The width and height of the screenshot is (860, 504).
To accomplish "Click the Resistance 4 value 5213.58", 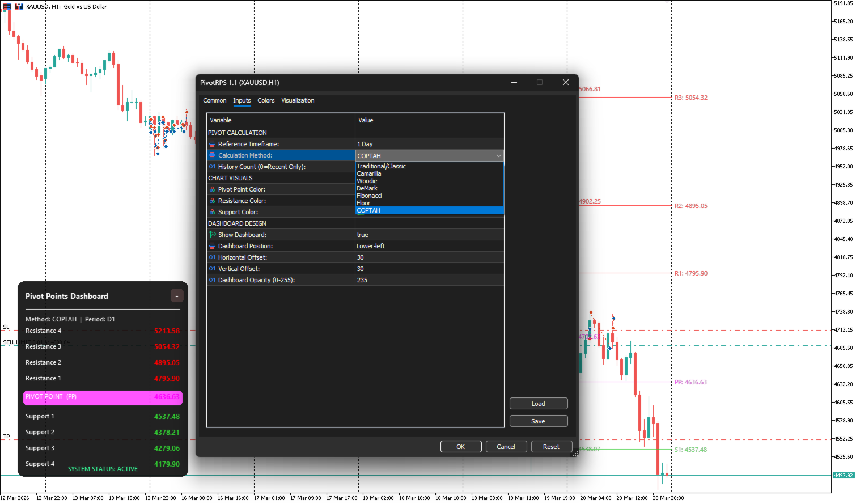I will click(x=167, y=331).
